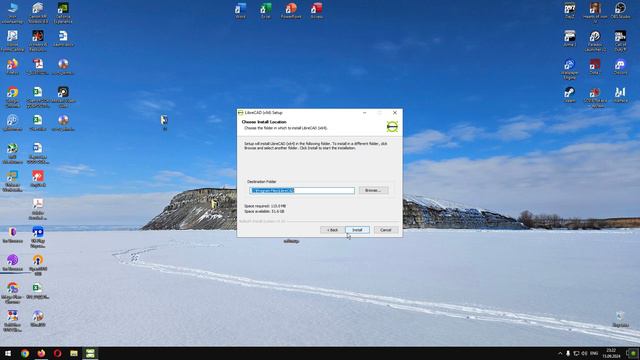Select the Word shortcut at desktop top
This screenshot has height=360, width=640.
click(240, 11)
